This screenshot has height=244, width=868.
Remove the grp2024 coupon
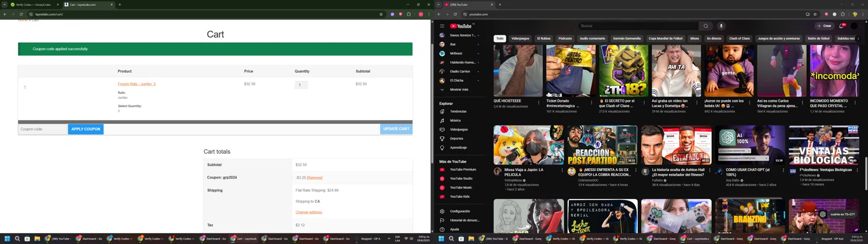315,178
